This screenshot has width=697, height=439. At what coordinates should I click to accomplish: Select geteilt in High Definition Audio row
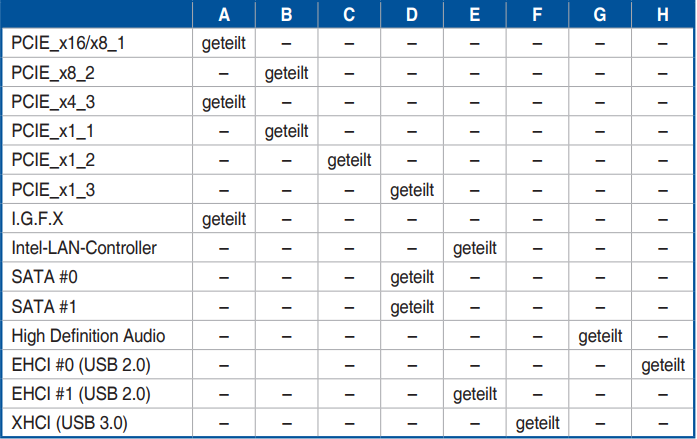600,336
